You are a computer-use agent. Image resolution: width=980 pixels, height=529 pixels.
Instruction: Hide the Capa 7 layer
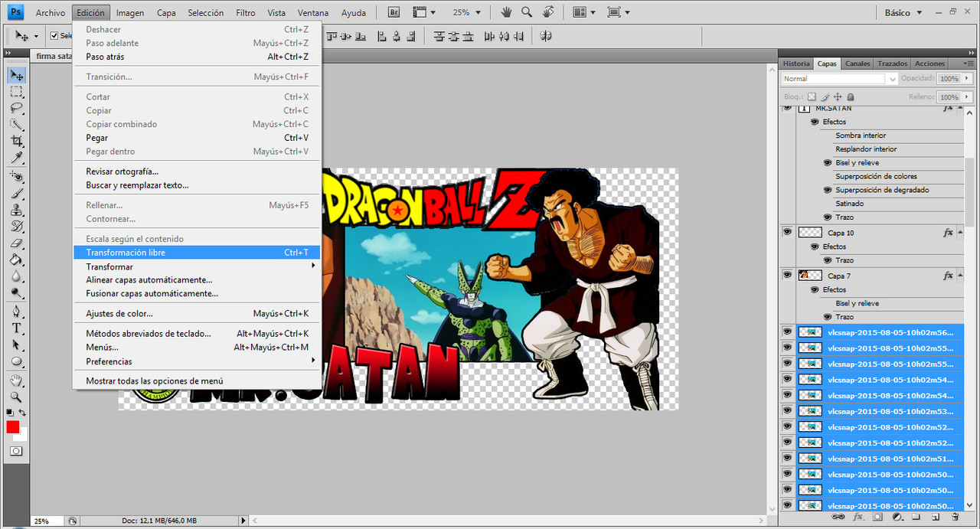[x=787, y=275]
